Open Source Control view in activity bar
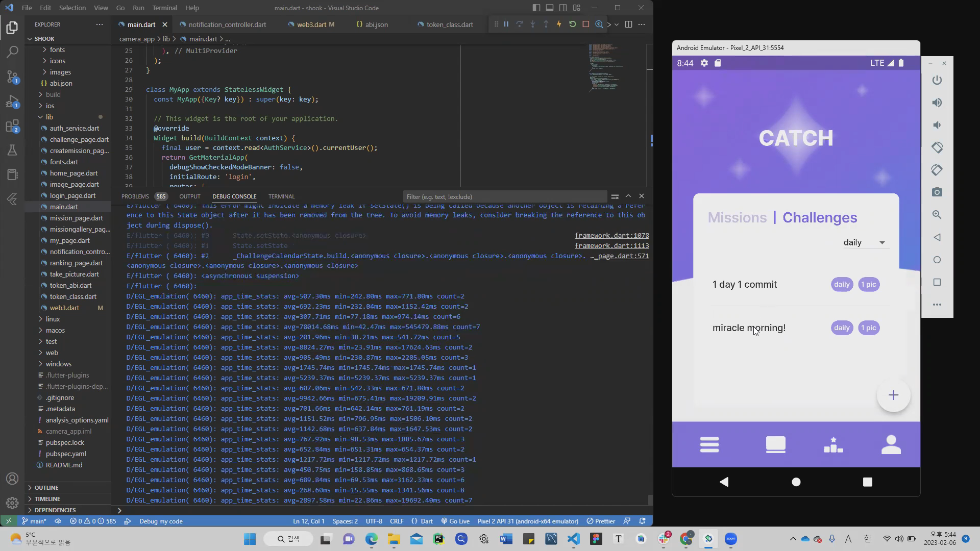The width and height of the screenshot is (980, 551). click(x=12, y=77)
